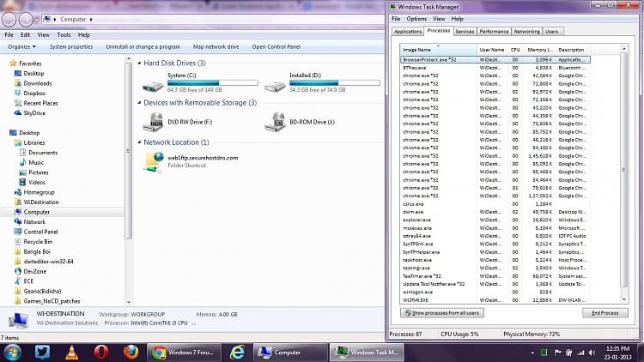Sort processes by Image Name column

(x=438, y=50)
